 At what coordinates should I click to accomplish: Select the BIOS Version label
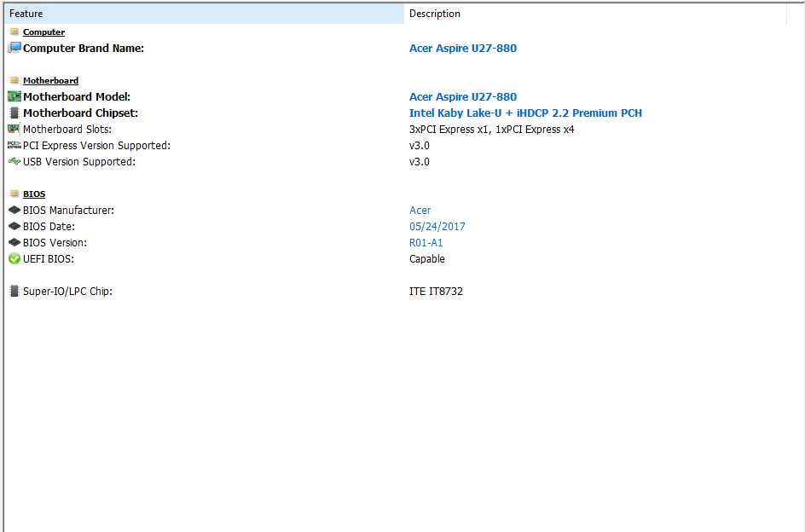tap(55, 242)
